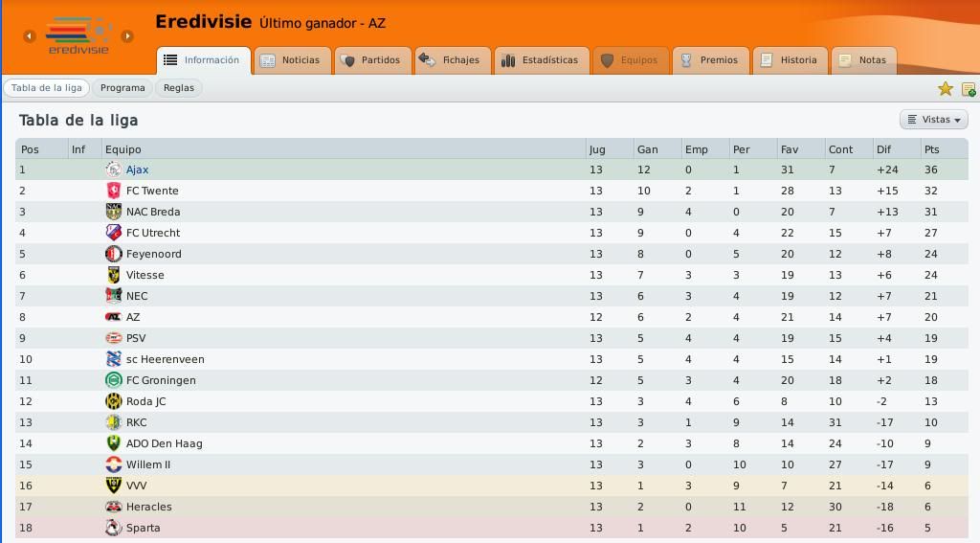
Task: Click the gold star favorite icon
Action: [x=945, y=89]
